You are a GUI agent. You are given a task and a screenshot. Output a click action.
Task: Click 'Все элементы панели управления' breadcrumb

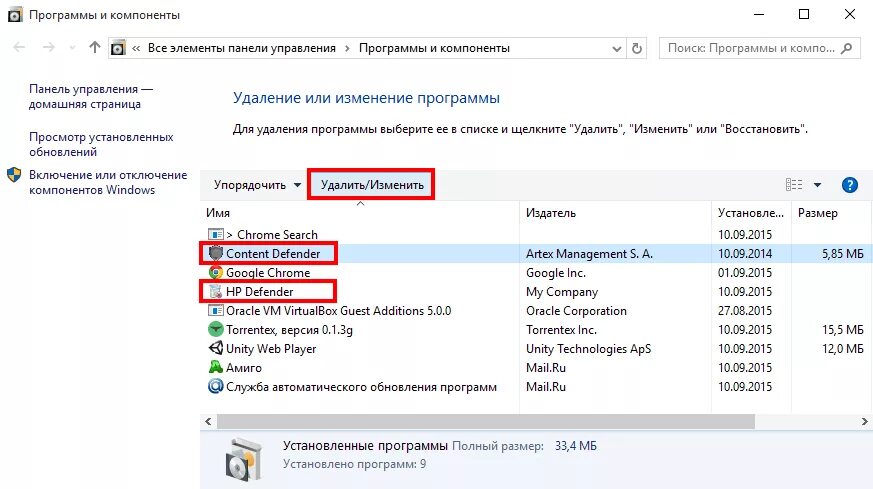click(242, 48)
